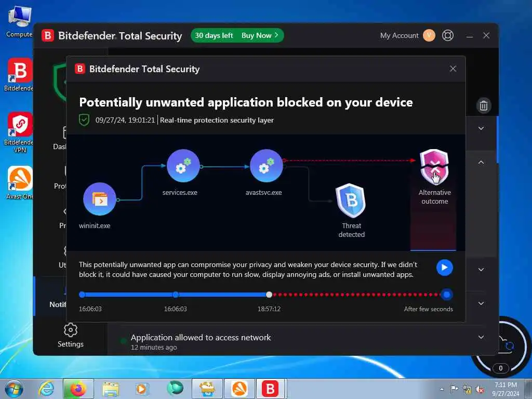The image size is (532, 399).
Task: Minimize the Bitdefender main window
Action: (x=470, y=36)
